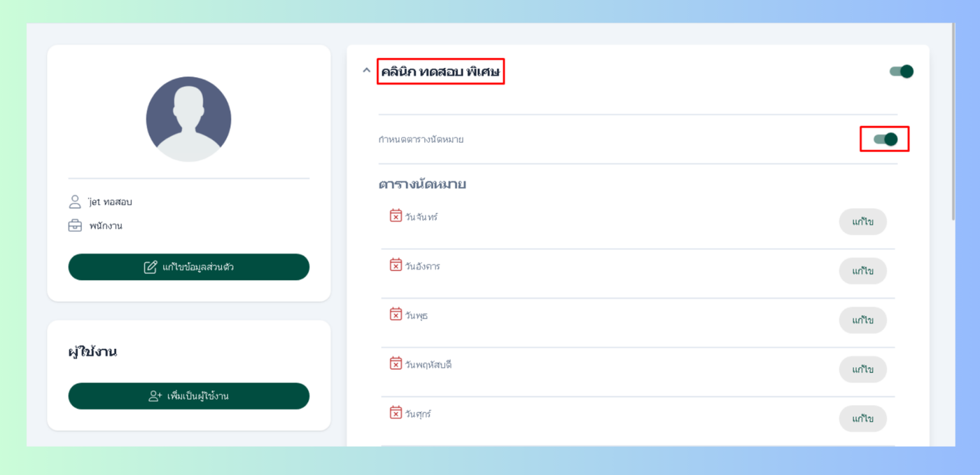Click the คลินิก ทดสอบ พิเศษ section title
The height and width of the screenshot is (475, 980).
(x=440, y=71)
